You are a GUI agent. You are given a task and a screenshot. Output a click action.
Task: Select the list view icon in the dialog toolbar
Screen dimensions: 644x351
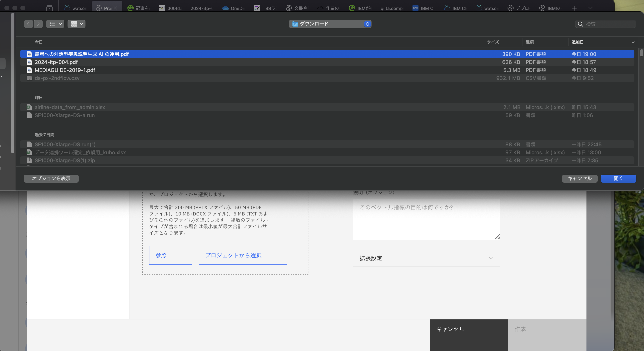click(53, 24)
